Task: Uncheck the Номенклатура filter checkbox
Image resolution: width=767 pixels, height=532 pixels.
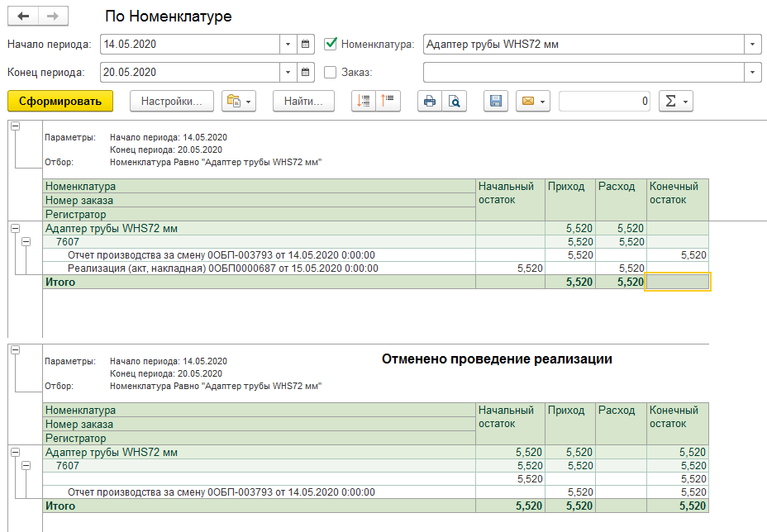Action: pyautogui.click(x=331, y=44)
